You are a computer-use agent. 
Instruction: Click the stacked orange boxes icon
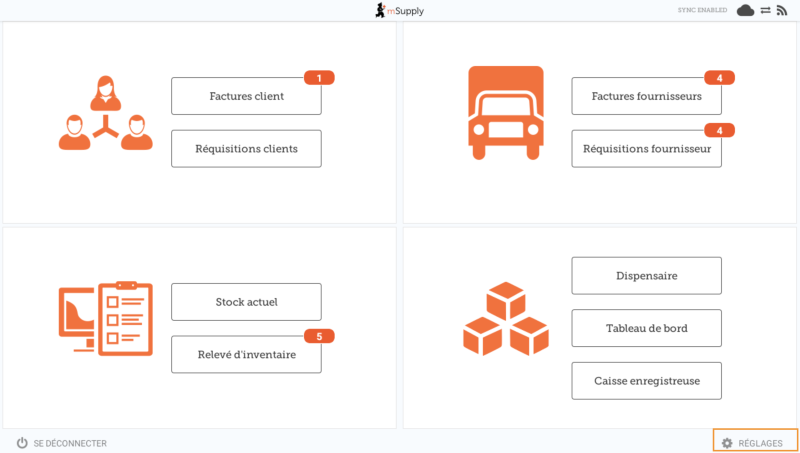506,318
